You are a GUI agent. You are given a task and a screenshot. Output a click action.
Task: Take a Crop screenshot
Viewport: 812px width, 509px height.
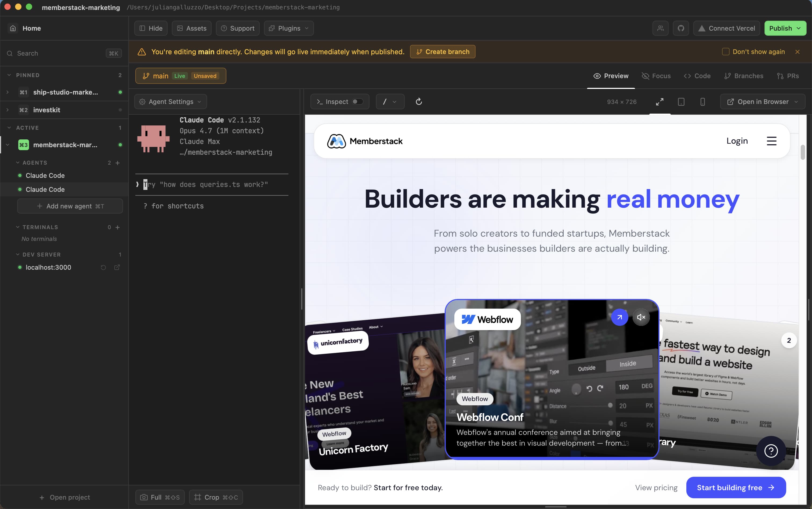point(216,497)
